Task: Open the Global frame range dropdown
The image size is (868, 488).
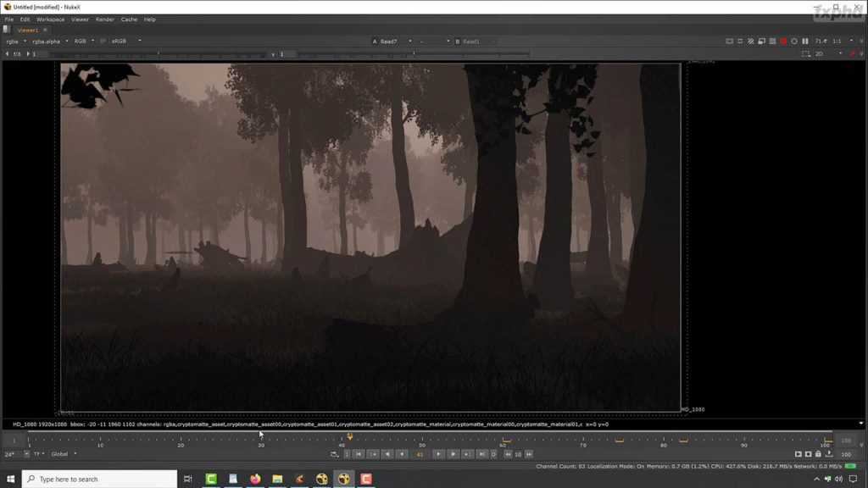Action: pos(63,454)
